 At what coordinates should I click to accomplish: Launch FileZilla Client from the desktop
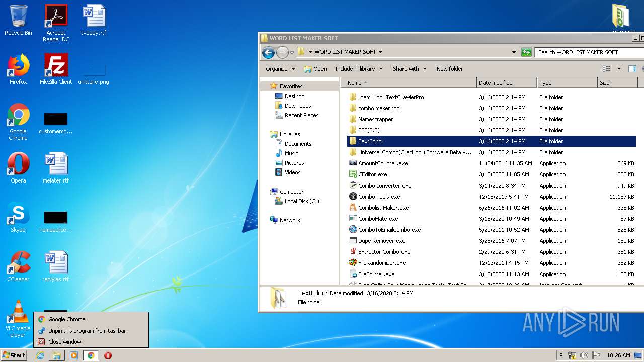tap(56, 69)
